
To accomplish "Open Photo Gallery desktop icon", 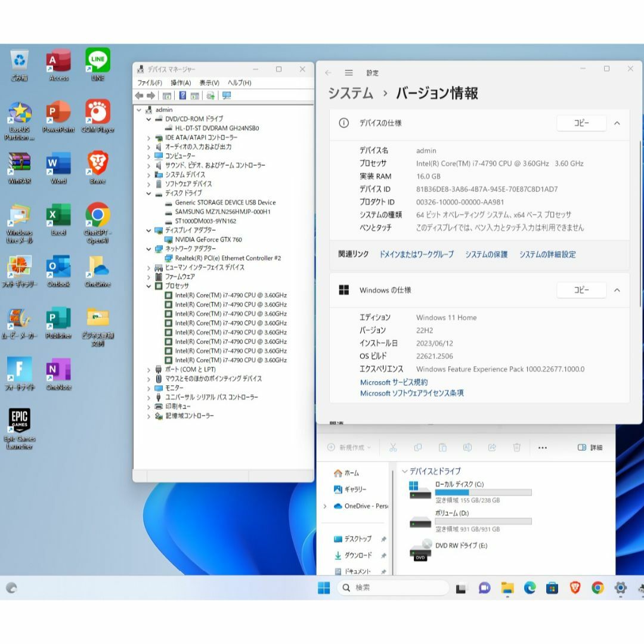I will coord(19,271).
